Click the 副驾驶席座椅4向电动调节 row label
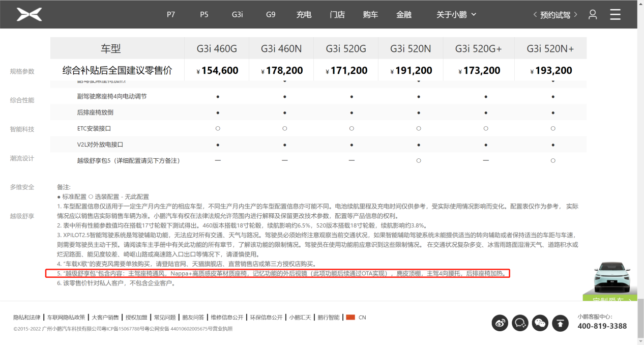 [112, 96]
